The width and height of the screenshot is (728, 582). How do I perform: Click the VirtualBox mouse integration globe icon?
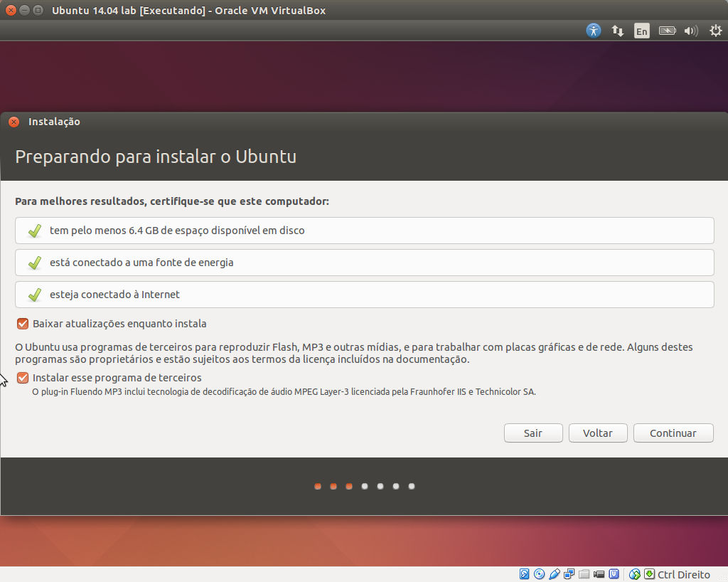[635, 574]
